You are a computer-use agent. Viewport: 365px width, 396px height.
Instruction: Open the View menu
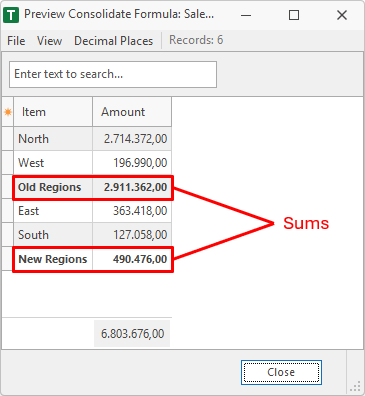[x=49, y=41]
